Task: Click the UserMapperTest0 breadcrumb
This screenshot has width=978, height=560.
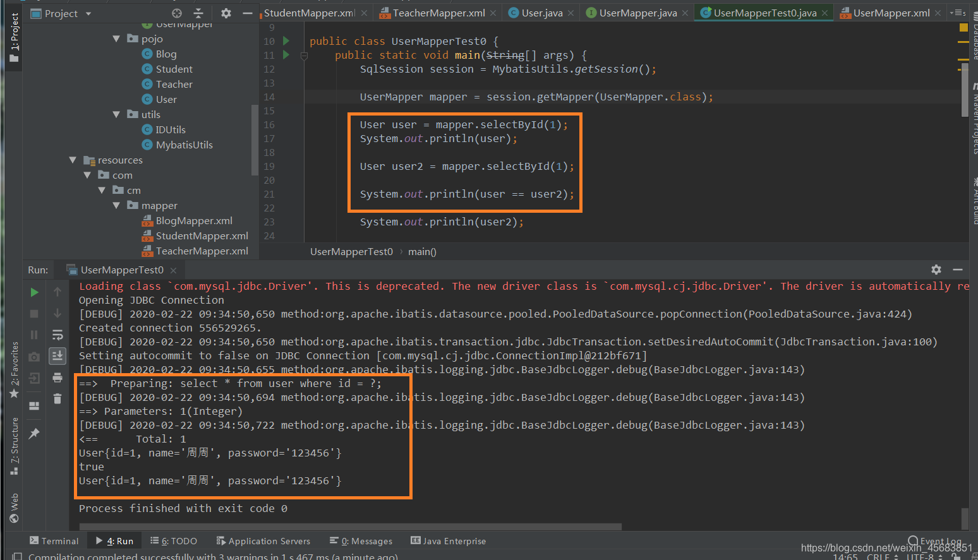Action: (351, 252)
